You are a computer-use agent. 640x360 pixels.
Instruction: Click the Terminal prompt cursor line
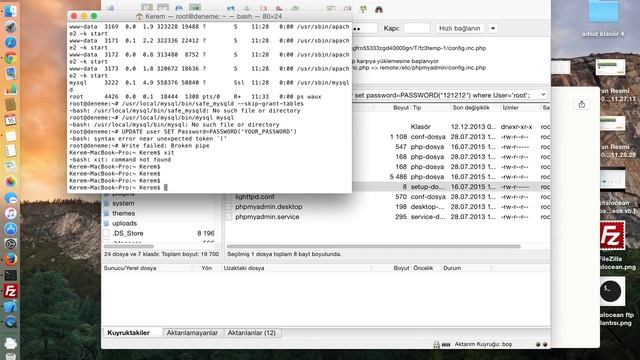click(118, 188)
